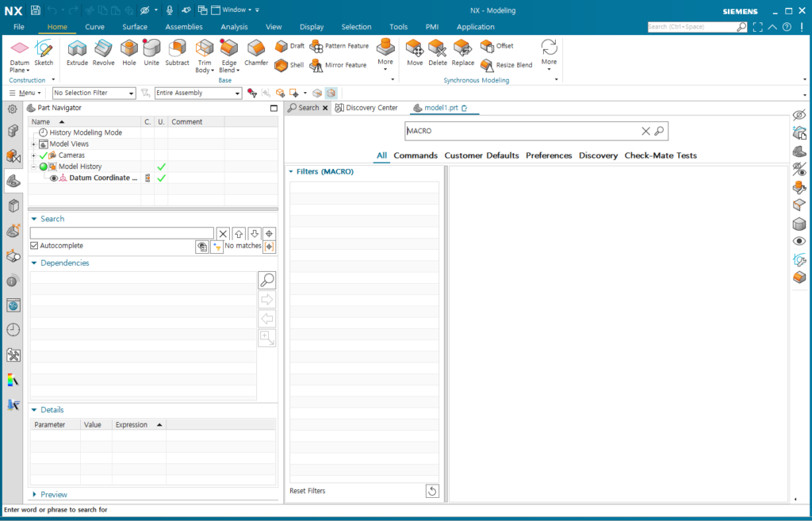This screenshot has height=521, width=812.
Task: Maximize the Part Navigator panel
Action: [x=274, y=108]
